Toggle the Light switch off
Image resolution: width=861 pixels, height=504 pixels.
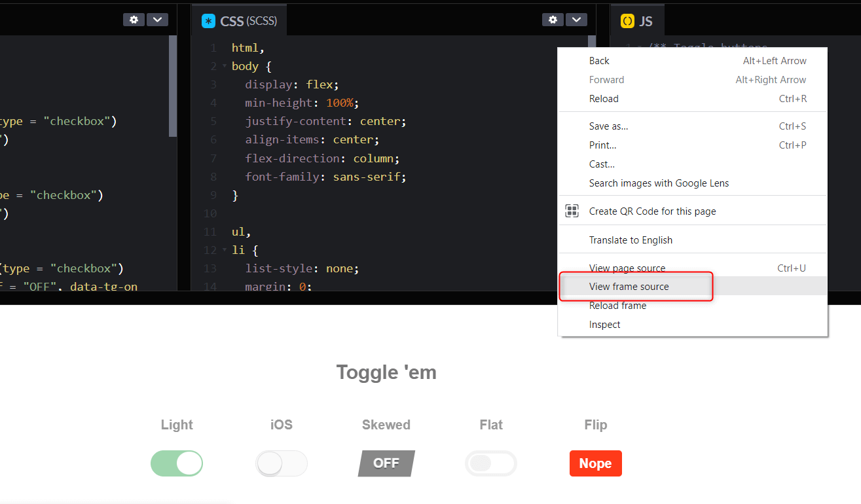pos(177,463)
